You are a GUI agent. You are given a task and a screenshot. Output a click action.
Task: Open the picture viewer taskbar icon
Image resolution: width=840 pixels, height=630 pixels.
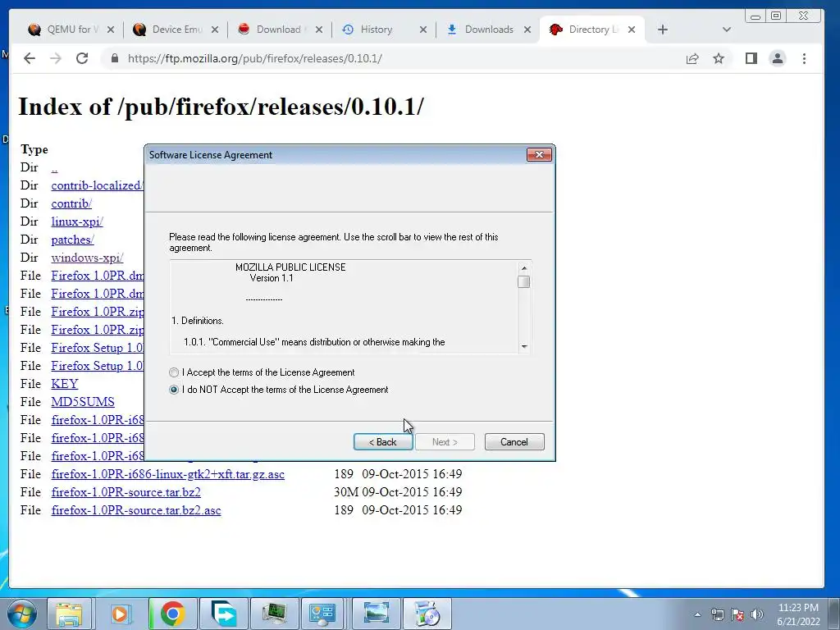coord(376,614)
